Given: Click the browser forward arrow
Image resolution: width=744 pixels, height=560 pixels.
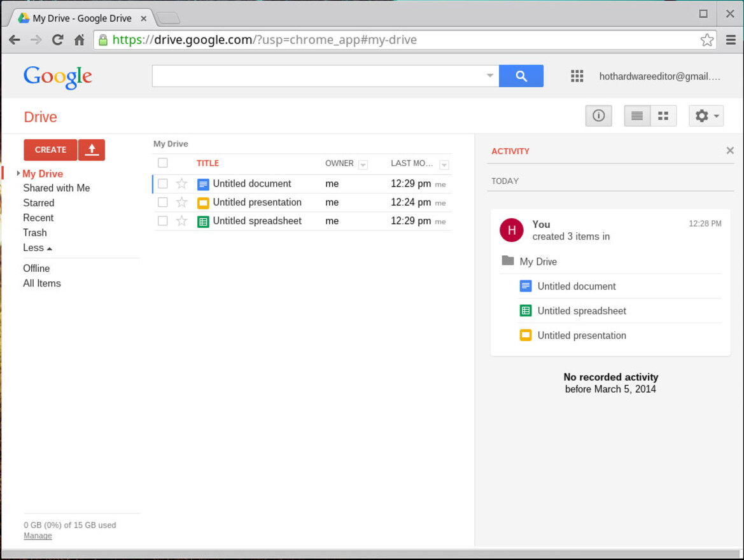Looking at the screenshot, I should 36,40.
